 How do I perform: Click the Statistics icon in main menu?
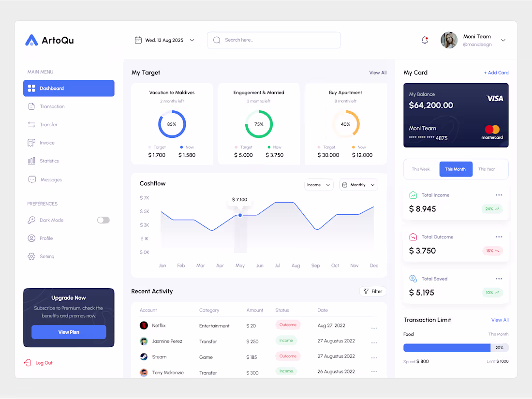pos(31,161)
